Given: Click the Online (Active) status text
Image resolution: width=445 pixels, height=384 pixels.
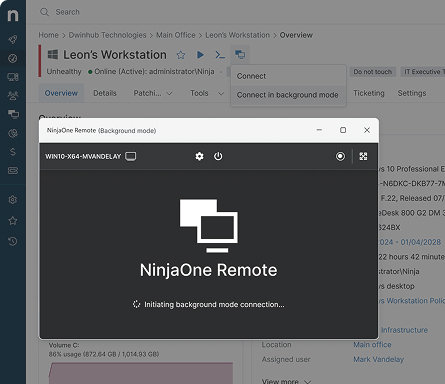Looking at the screenshot, I should click(x=154, y=72).
